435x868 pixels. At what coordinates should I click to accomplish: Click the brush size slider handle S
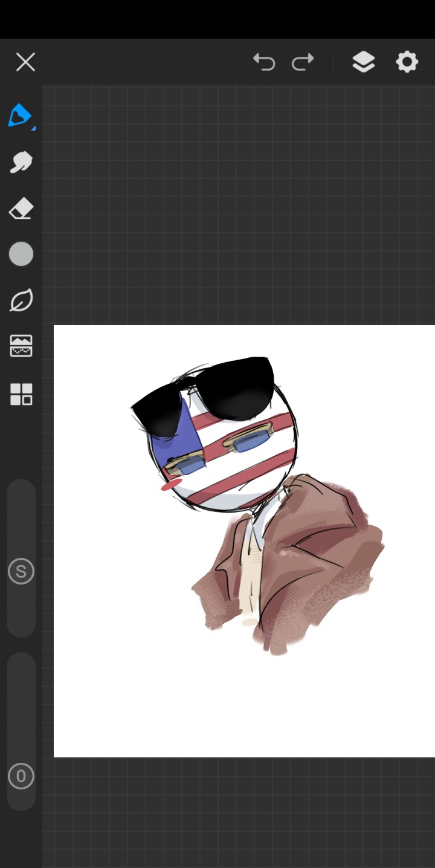pyautogui.click(x=21, y=571)
